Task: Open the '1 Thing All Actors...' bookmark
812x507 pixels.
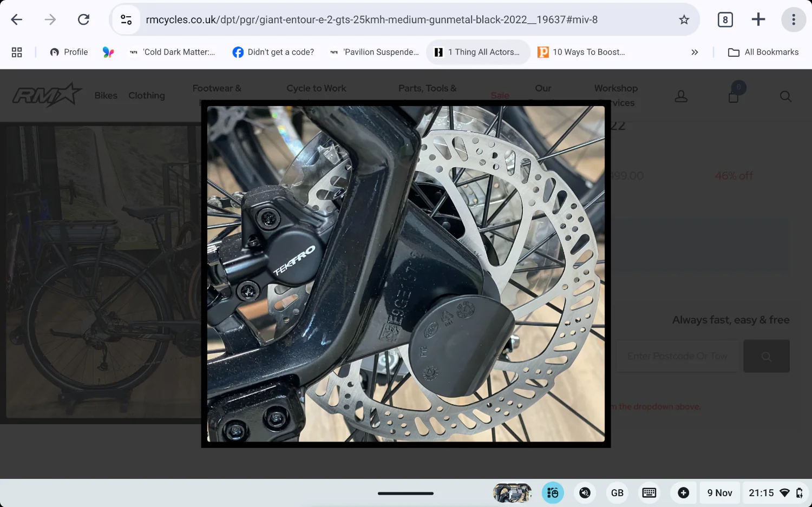Action: point(478,52)
